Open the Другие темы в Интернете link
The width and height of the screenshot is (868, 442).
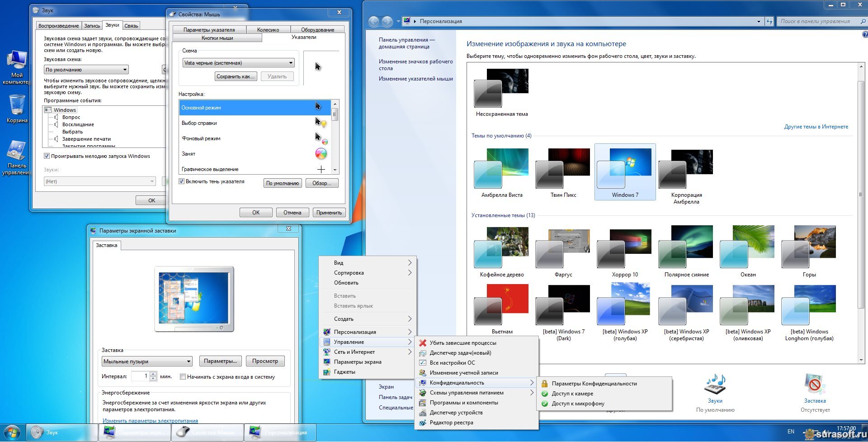click(x=816, y=127)
